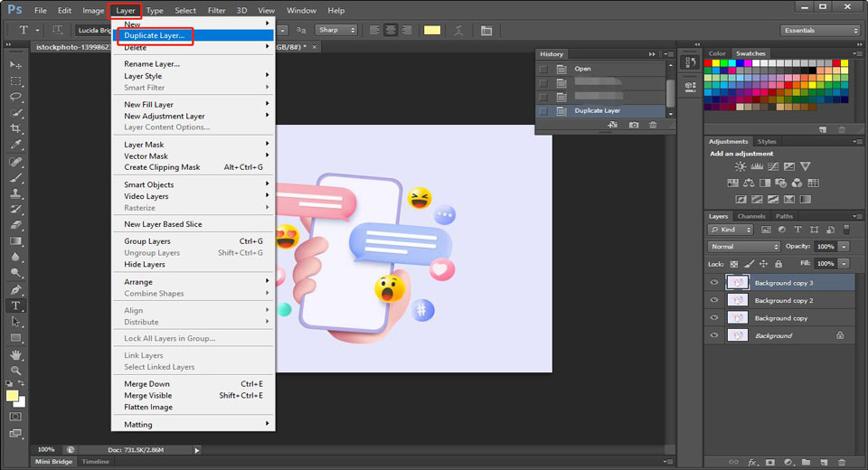Viewport: 868px width, 470px height.
Task: Switch to the Styles tab
Action: (x=767, y=142)
